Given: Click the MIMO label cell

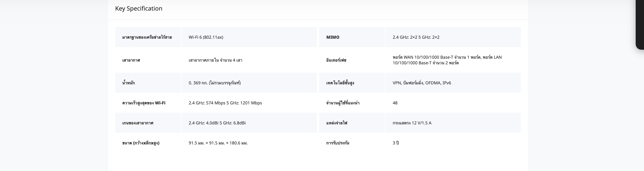Looking at the screenshot, I should pyautogui.click(x=333, y=37).
